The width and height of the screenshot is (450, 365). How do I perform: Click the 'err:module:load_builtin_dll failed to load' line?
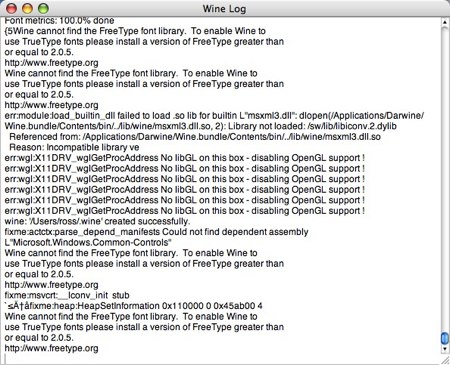214,116
